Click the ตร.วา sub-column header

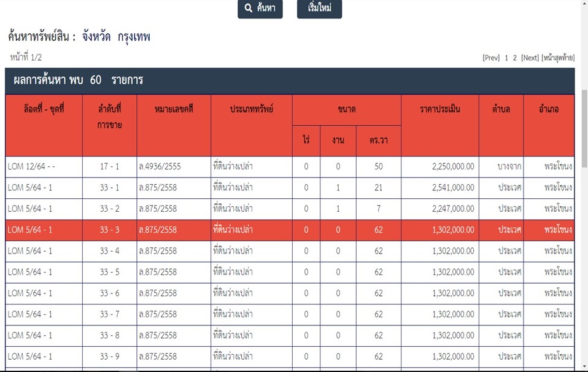pos(378,141)
